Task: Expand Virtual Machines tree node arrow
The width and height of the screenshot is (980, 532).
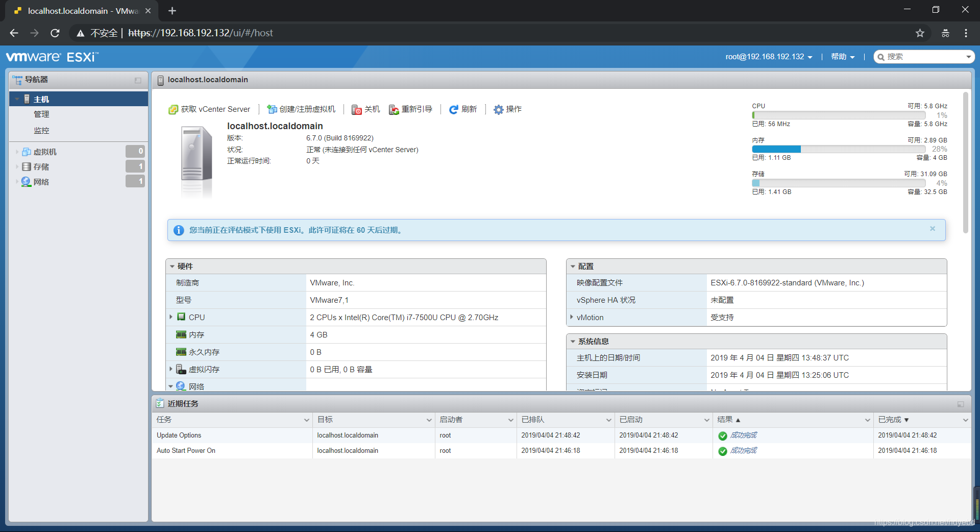Action: (x=17, y=152)
